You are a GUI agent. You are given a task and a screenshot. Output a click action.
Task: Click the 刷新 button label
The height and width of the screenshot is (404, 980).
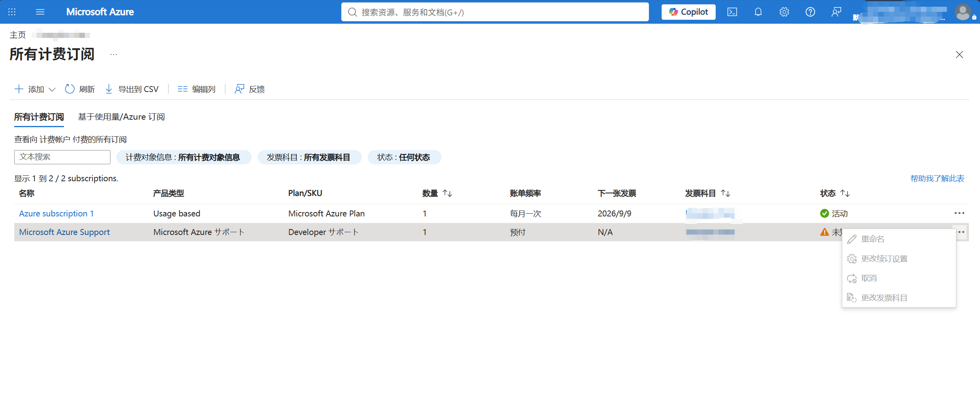pyautogui.click(x=87, y=90)
